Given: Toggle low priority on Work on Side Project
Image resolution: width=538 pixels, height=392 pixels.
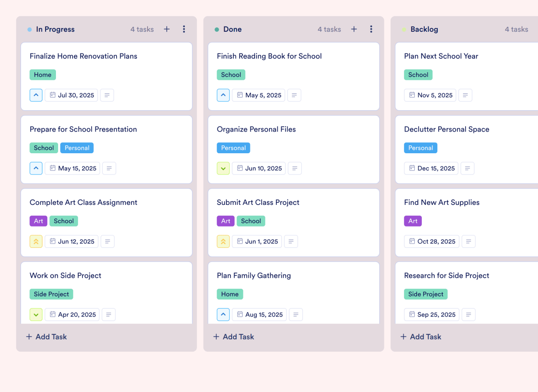Looking at the screenshot, I should tap(36, 314).
